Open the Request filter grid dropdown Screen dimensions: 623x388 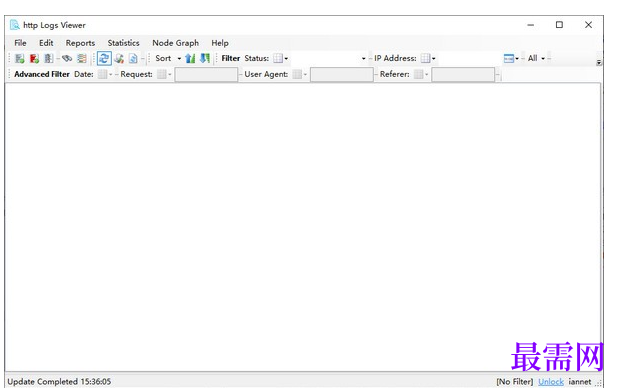click(164, 74)
